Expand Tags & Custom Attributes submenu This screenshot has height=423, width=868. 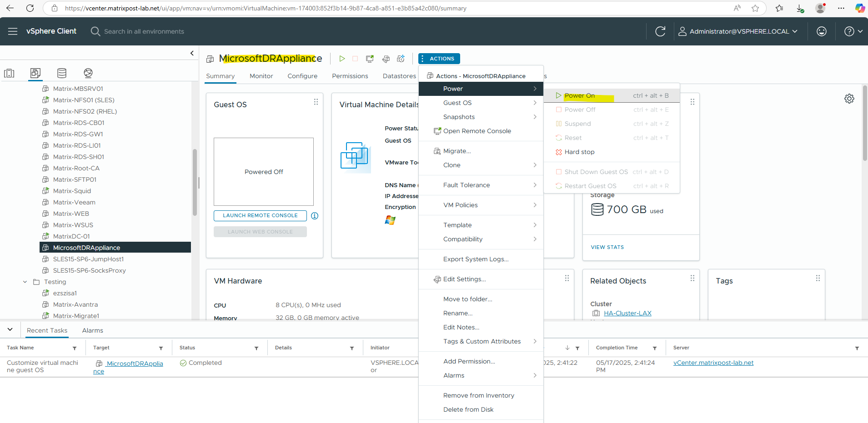click(x=481, y=341)
